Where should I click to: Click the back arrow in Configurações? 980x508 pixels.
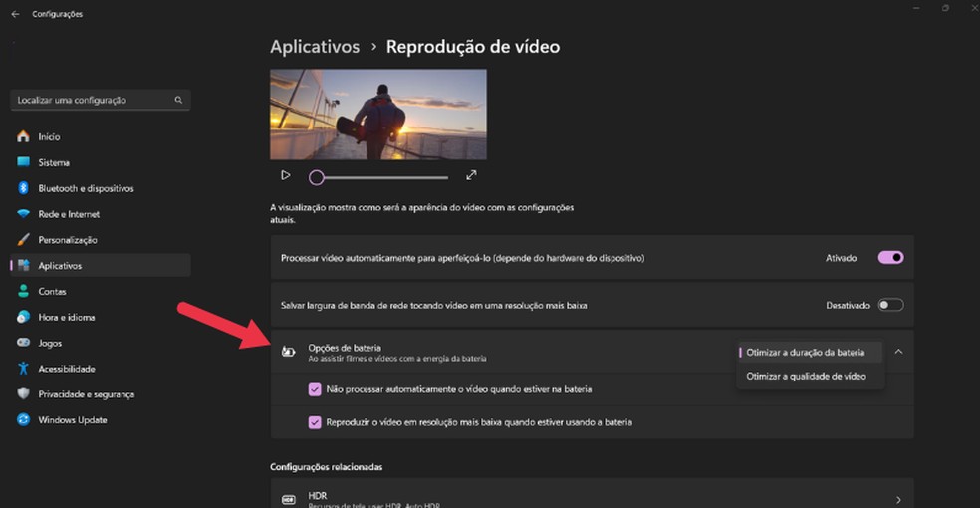(x=16, y=14)
